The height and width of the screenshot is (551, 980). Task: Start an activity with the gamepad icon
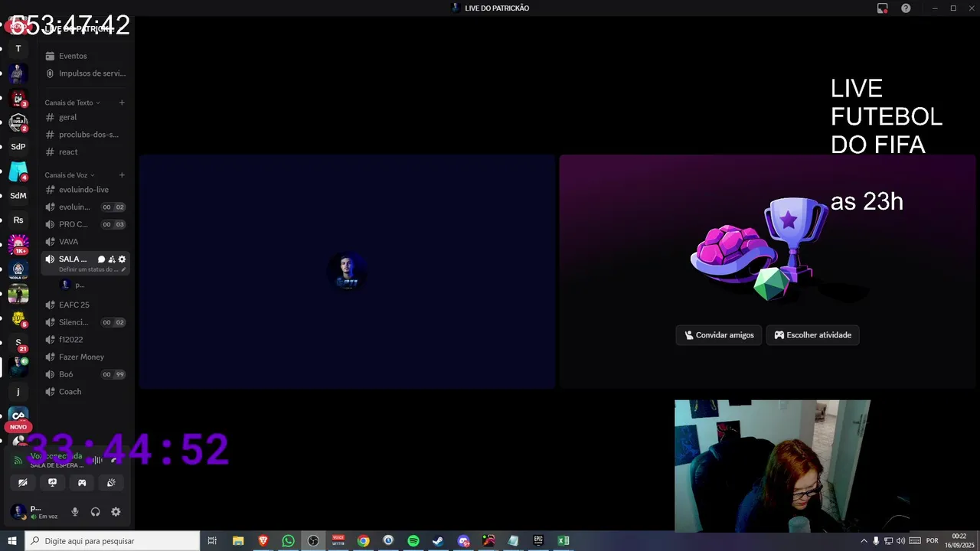click(82, 483)
